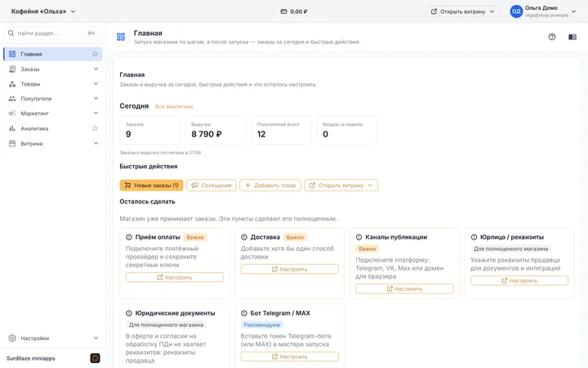
Task: Click the SunBlaze miniapps logo icon
Action: pyautogui.click(x=96, y=358)
